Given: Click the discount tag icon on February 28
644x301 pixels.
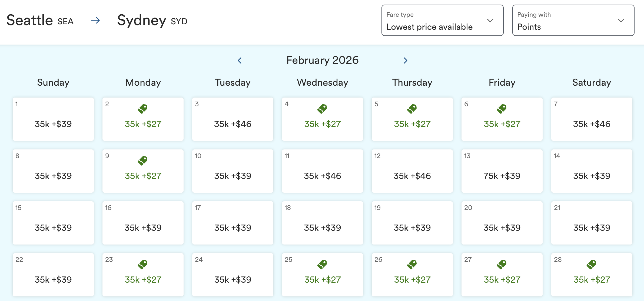Looking at the screenshot, I should click(591, 264).
